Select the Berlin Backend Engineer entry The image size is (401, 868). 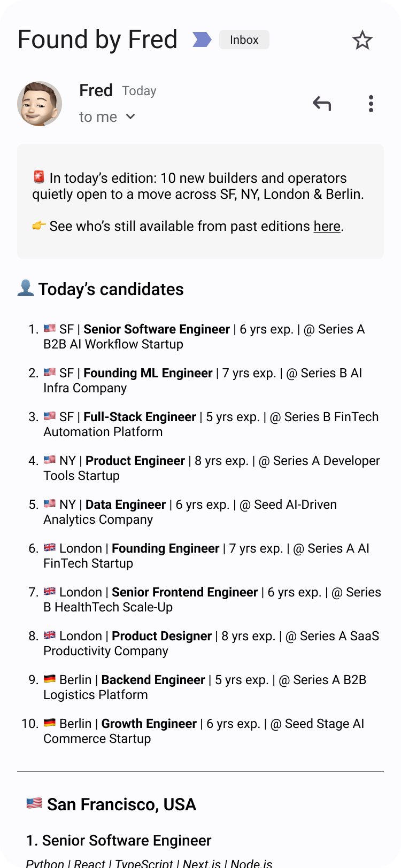(x=153, y=680)
